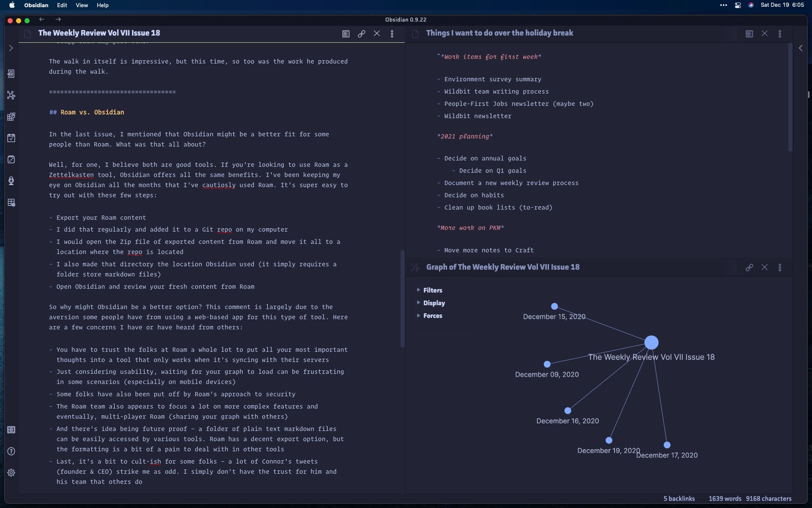Click the holiday break note's scrollbar thumb
Image resolution: width=812 pixels, height=508 pixels.
(790, 97)
